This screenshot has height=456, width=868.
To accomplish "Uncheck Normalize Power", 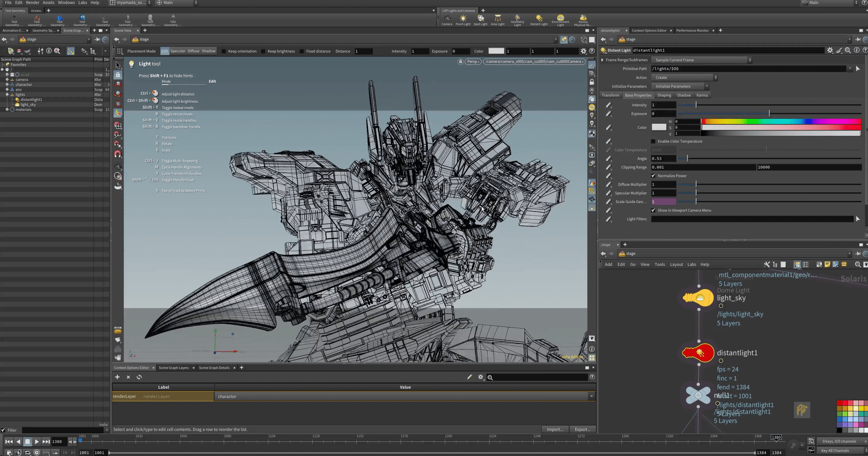I will [x=653, y=176].
